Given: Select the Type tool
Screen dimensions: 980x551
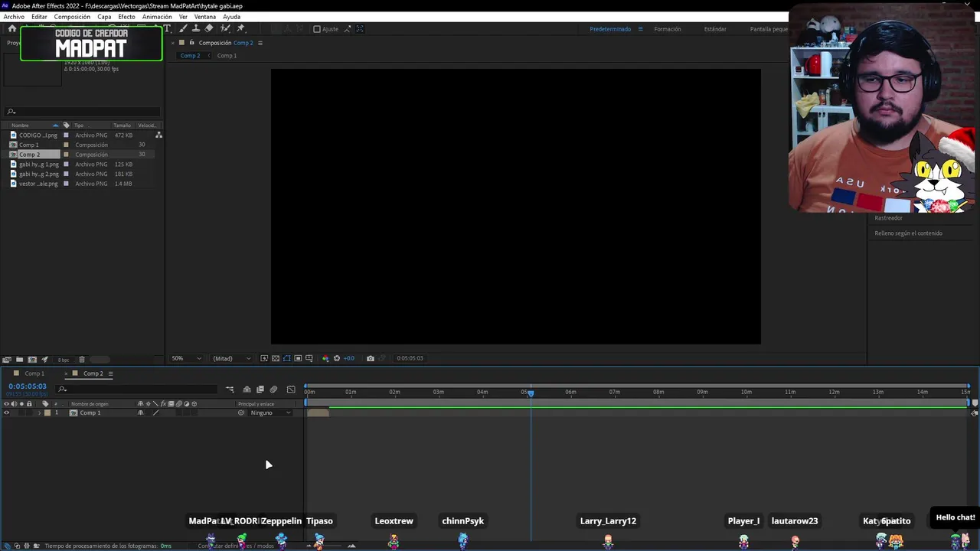Looking at the screenshot, I should pyautogui.click(x=167, y=28).
